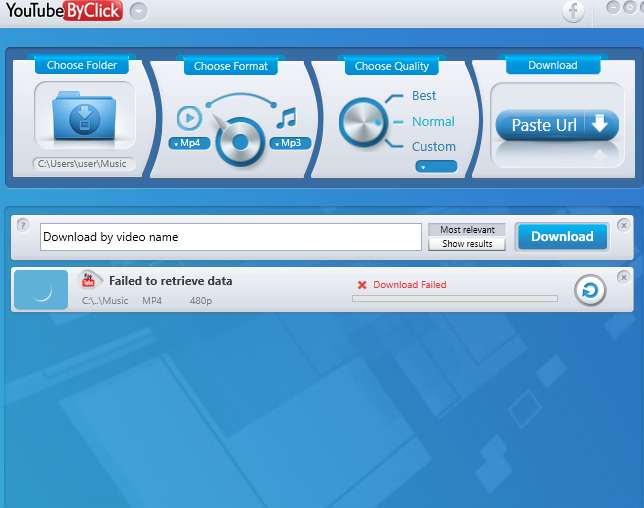Viewport: 644px width, 508px height.
Task: Click the C:\Users\user\Music path field
Action: pyautogui.click(x=84, y=163)
